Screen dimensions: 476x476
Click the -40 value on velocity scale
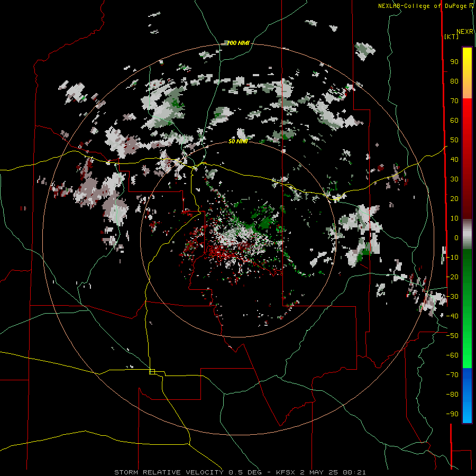(x=452, y=316)
